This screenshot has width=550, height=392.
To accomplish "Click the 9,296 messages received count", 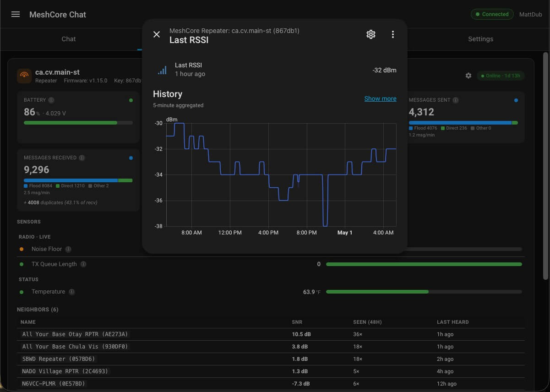I will 37,169.
